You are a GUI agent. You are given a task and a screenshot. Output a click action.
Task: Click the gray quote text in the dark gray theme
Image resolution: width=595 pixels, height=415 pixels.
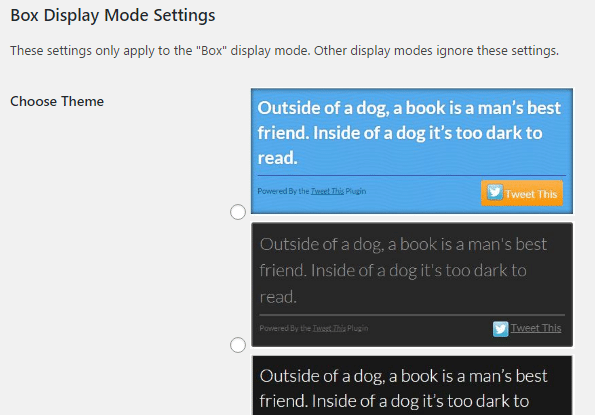point(403,270)
